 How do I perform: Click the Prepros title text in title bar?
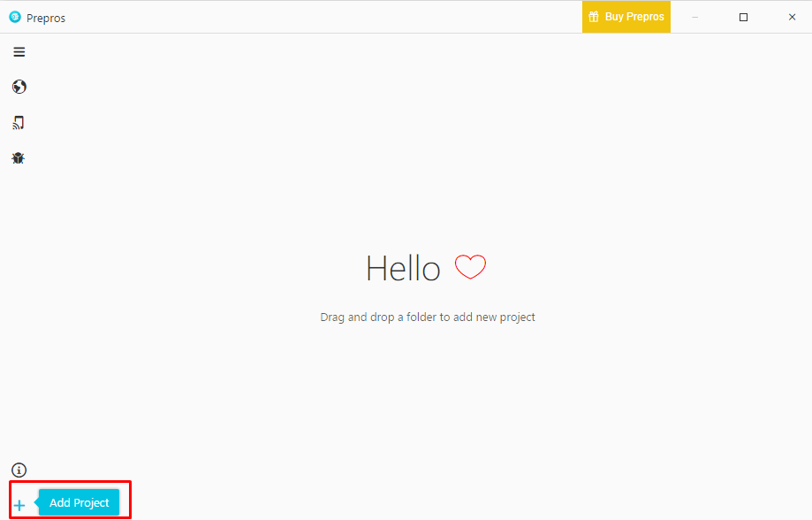coord(45,18)
